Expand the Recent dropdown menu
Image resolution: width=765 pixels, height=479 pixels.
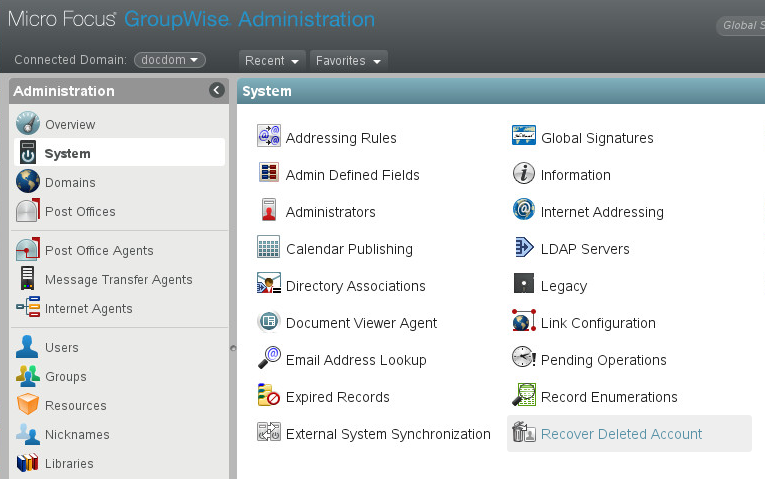coord(272,61)
